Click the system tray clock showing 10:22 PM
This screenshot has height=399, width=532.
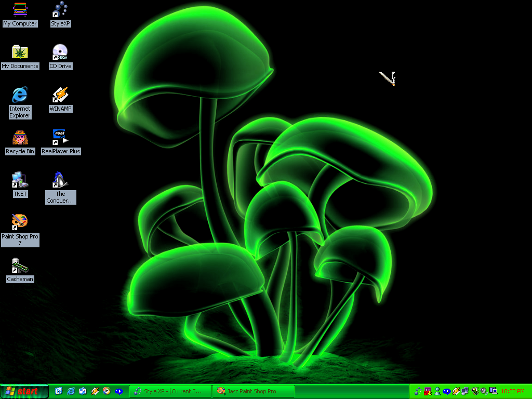pyautogui.click(x=512, y=391)
